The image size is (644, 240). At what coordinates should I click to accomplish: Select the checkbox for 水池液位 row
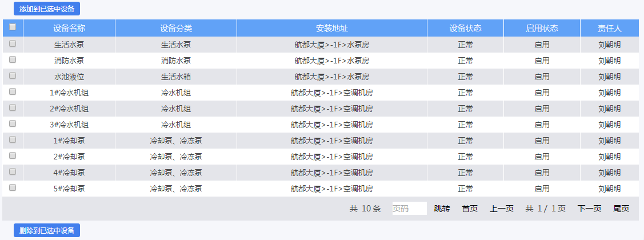coord(13,75)
